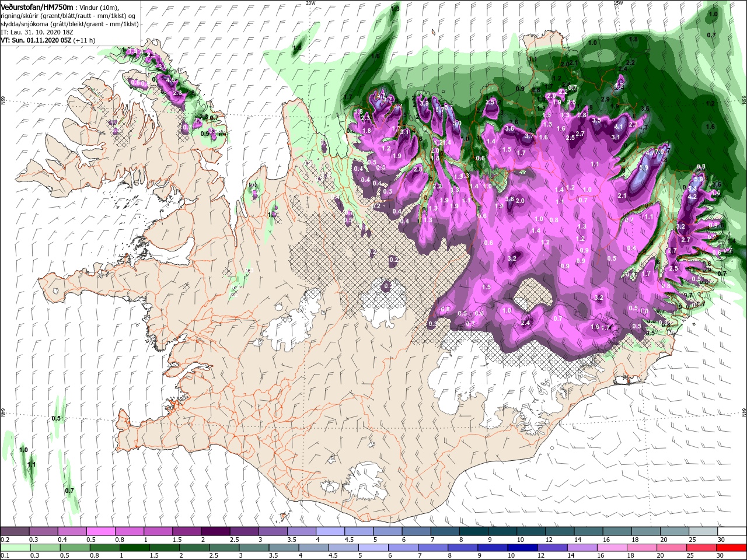Click the 0.1 label in rain legend

point(5,556)
